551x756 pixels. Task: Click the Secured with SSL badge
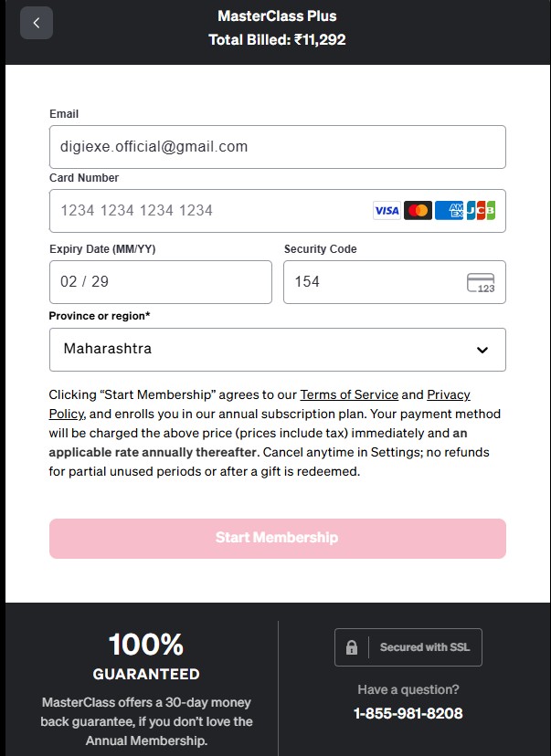(x=408, y=646)
